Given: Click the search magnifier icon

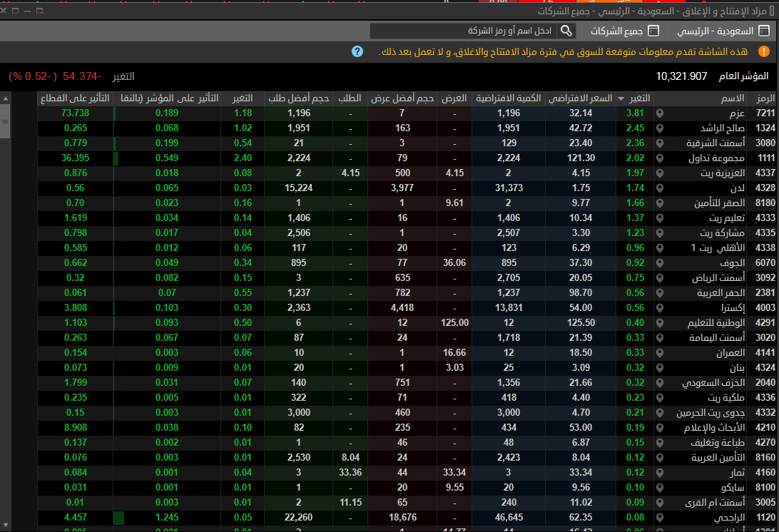Looking at the screenshot, I should point(566,31).
